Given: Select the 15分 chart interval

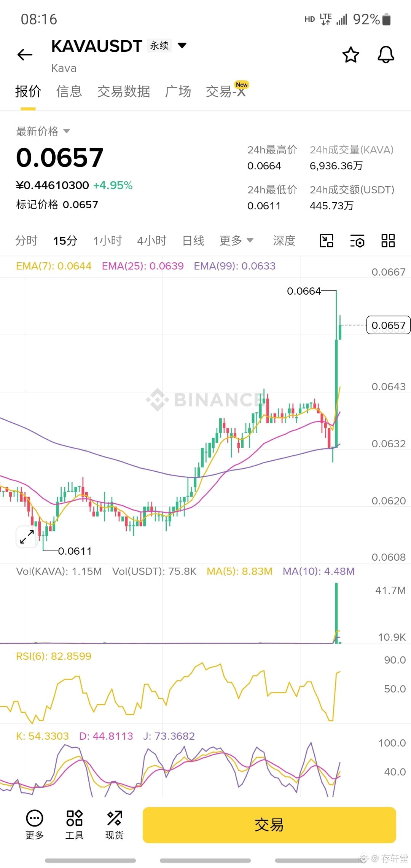Looking at the screenshot, I should [65, 241].
